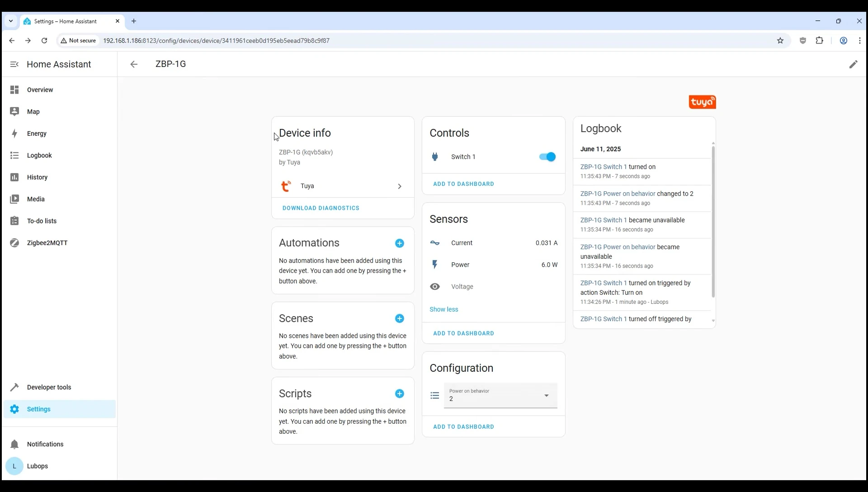Open ZBP-1G Switch 1 turned on link
The width and height of the screenshot is (868, 492).
[604, 167]
